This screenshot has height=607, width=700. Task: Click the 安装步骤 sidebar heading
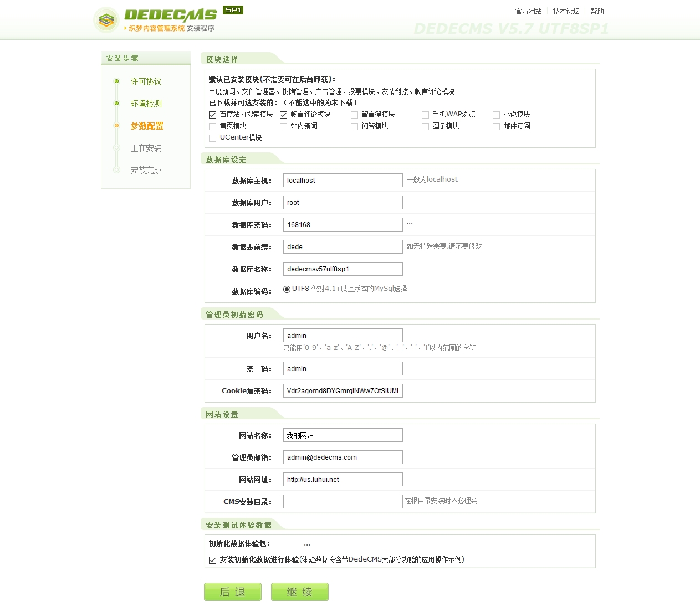tap(122, 58)
